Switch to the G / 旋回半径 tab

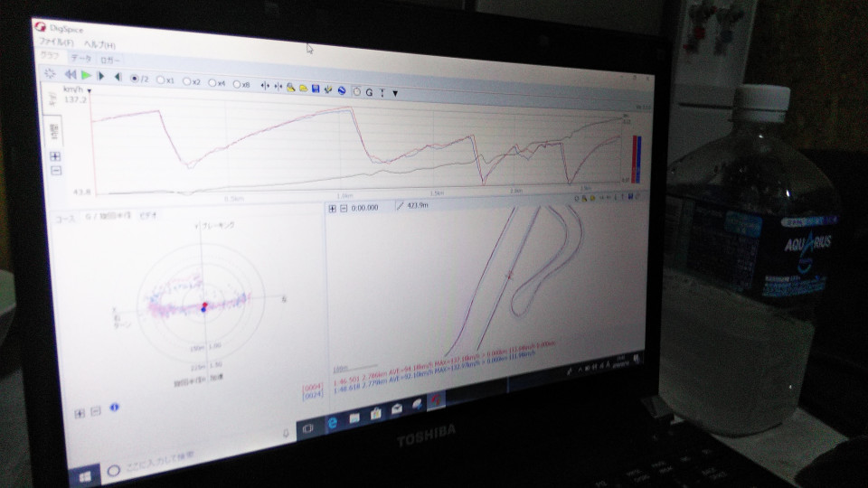[x=108, y=216]
